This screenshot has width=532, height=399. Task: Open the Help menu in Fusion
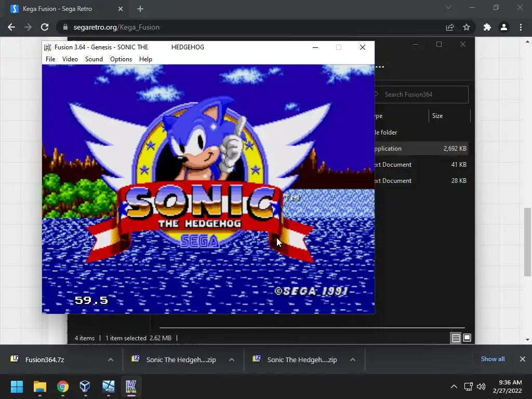(x=145, y=59)
